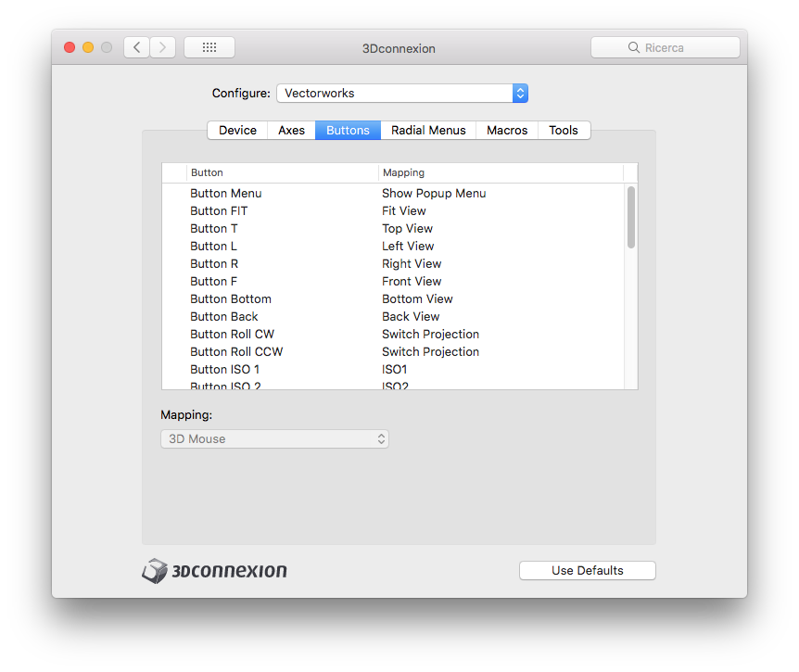Screen dimensions: 799x672
Task: Switch to the Axes tab
Action: tap(291, 131)
